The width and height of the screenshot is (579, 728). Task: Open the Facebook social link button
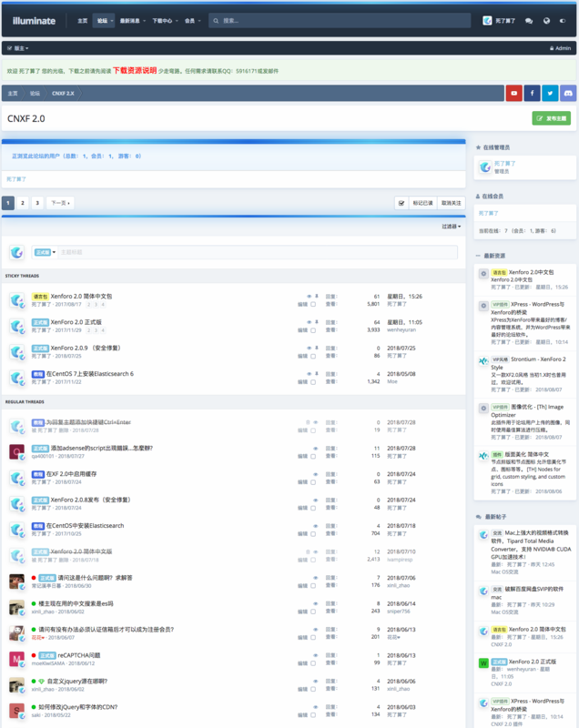click(x=532, y=94)
